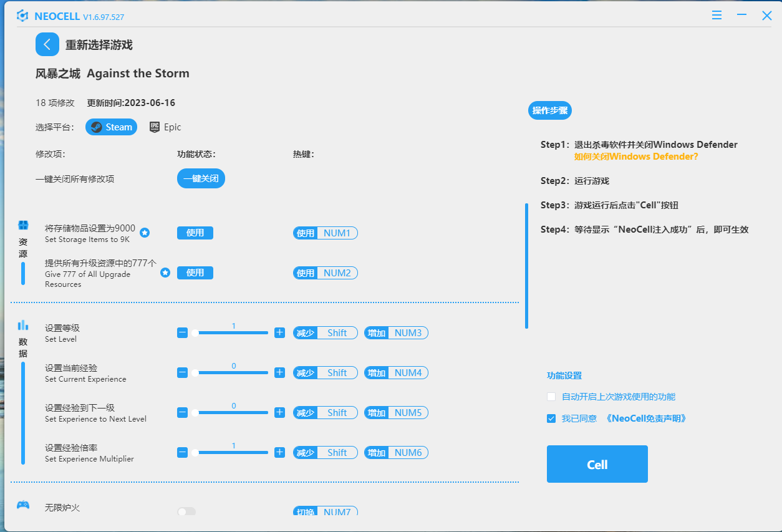Toggle the 无限炉火 switch
The height and width of the screenshot is (532, 782).
click(186, 511)
